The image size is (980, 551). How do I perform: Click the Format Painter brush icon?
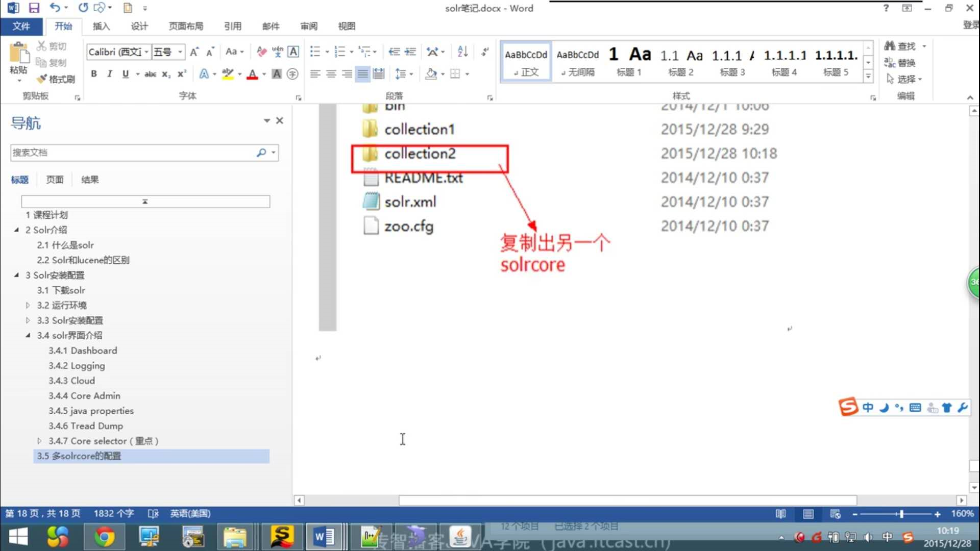coord(42,79)
